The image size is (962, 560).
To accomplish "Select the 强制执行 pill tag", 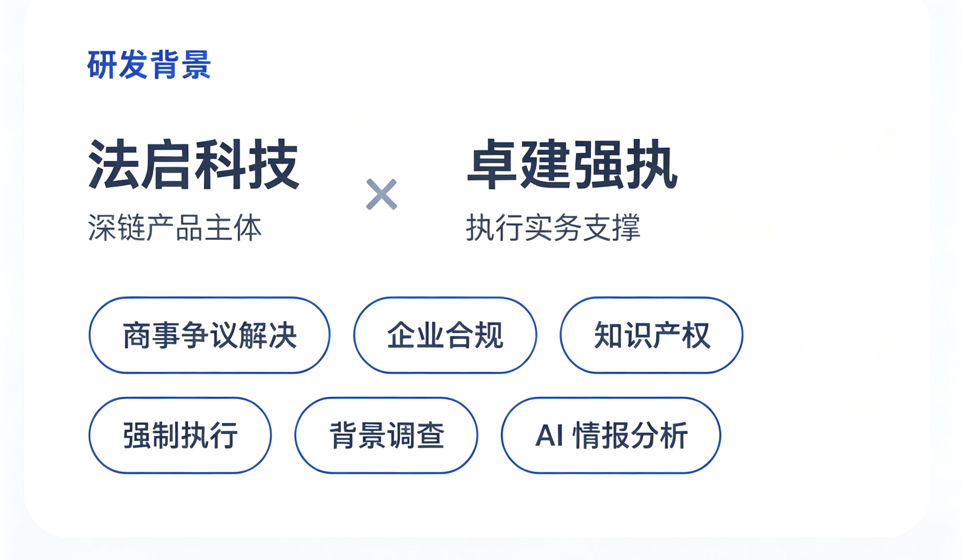I will 180,435.
